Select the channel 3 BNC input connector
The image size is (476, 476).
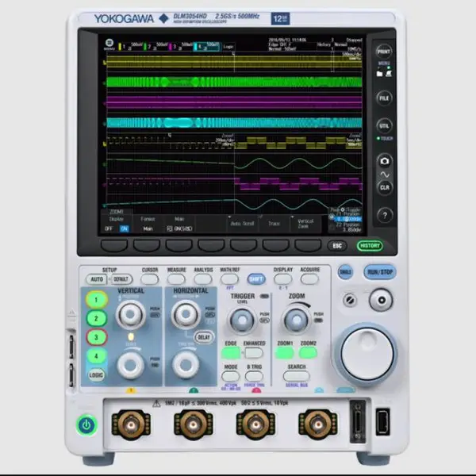tap(255, 424)
